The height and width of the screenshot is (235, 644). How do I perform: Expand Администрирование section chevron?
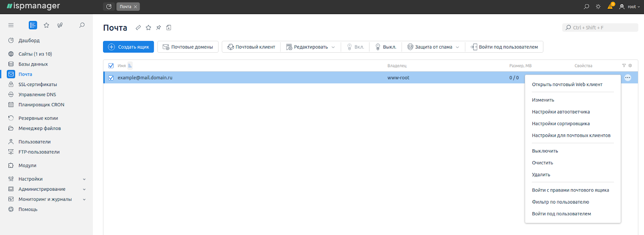(84, 189)
